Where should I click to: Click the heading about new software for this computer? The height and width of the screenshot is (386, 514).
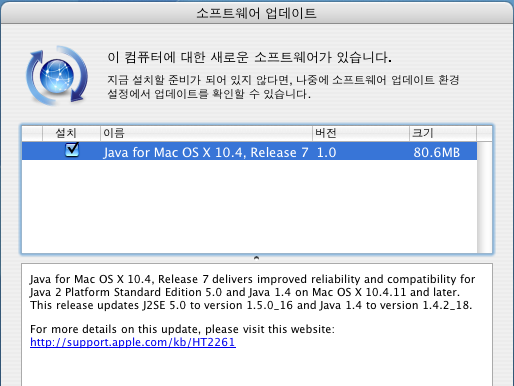[249, 57]
